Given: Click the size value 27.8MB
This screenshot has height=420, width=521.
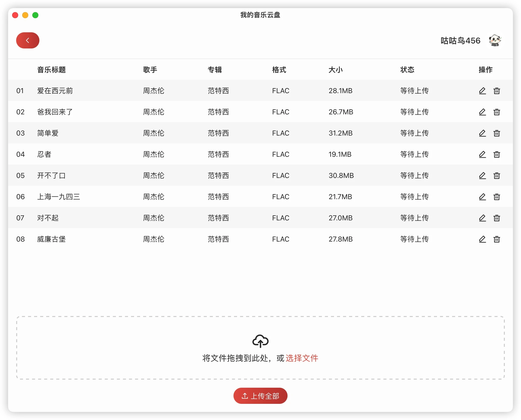Looking at the screenshot, I should click(341, 239).
